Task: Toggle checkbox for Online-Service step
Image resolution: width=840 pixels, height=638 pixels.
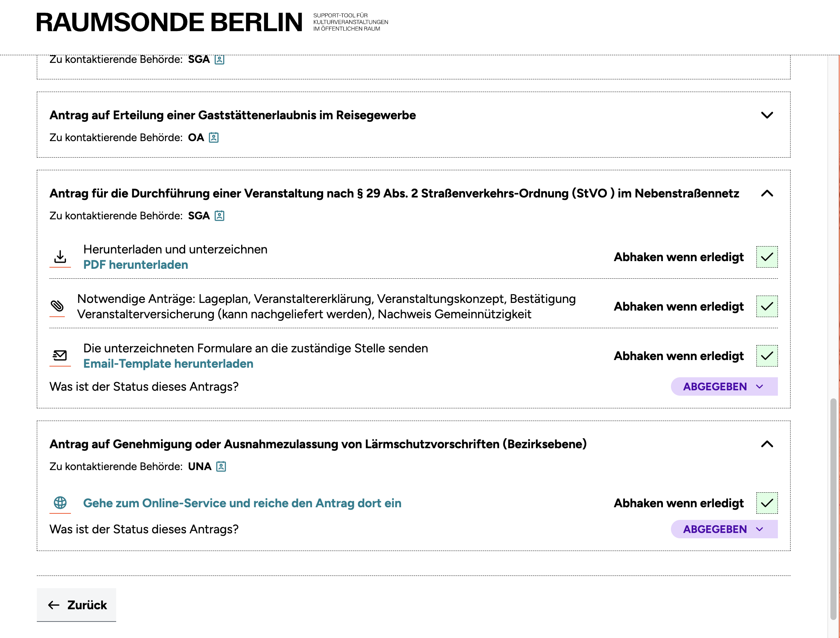Action: (x=767, y=503)
